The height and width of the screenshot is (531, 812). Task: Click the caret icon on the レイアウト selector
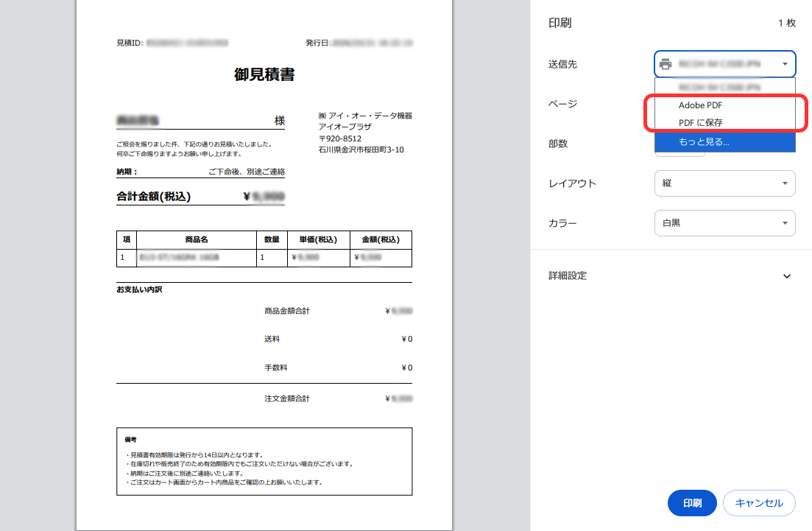click(x=785, y=183)
